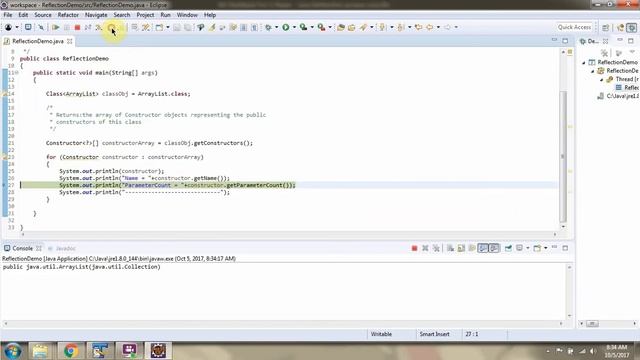This screenshot has height=360, width=640.
Task: Click the Pin Console icon
Action: 508,248
